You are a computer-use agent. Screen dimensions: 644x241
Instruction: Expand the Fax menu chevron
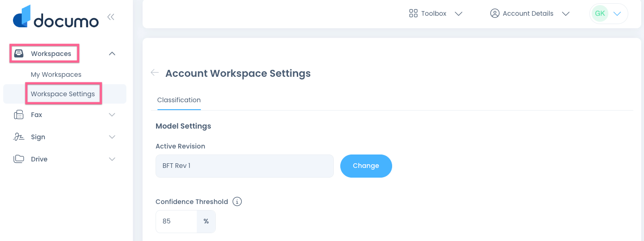tap(112, 115)
